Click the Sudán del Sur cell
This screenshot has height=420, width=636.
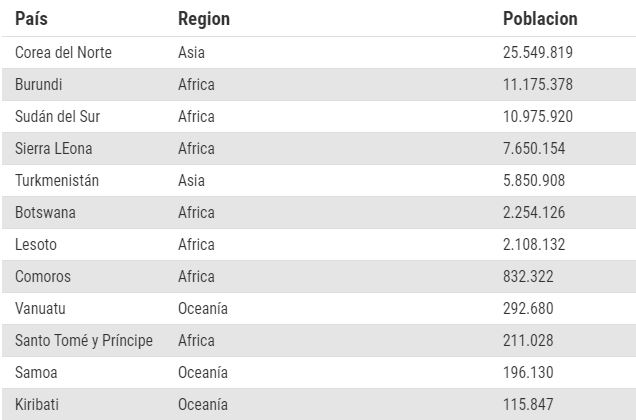pyautogui.click(x=57, y=116)
